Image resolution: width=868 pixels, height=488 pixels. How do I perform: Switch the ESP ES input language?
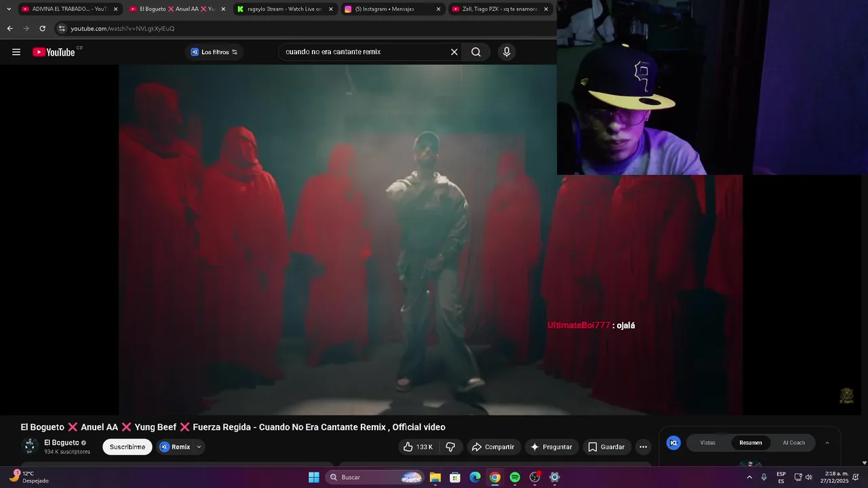(x=781, y=477)
